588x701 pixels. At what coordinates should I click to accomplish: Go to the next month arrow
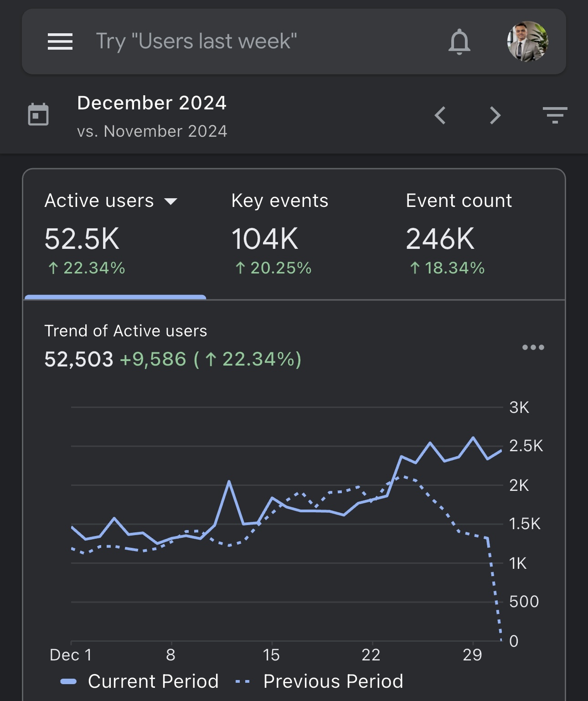pos(495,115)
